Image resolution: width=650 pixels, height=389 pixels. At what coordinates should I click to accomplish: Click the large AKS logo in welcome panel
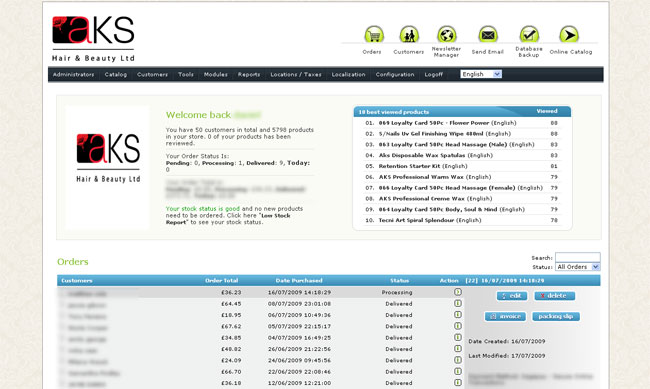click(x=108, y=158)
